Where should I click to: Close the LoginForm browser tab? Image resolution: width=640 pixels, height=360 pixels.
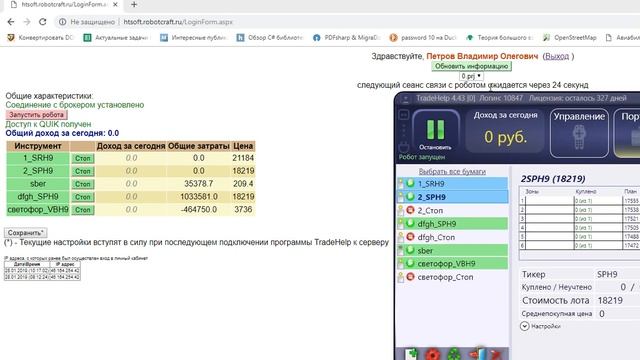pyautogui.click(x=115, y=5)
